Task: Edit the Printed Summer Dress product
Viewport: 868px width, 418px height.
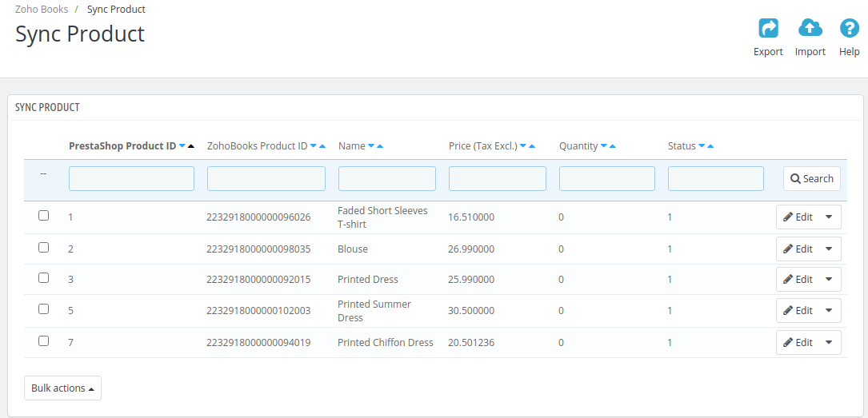Action: [x=798, y=310]
